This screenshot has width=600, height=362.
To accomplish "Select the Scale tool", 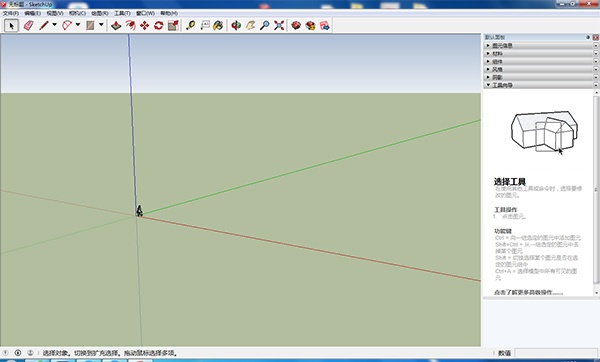I will point(173,26).
